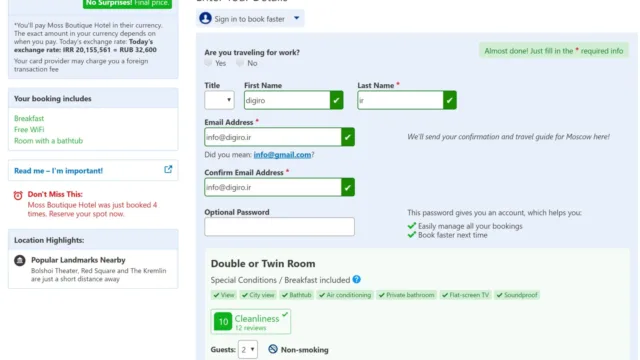Click the green checkmark beside First Name
The image size is (640, 360).
pos(336,100)
